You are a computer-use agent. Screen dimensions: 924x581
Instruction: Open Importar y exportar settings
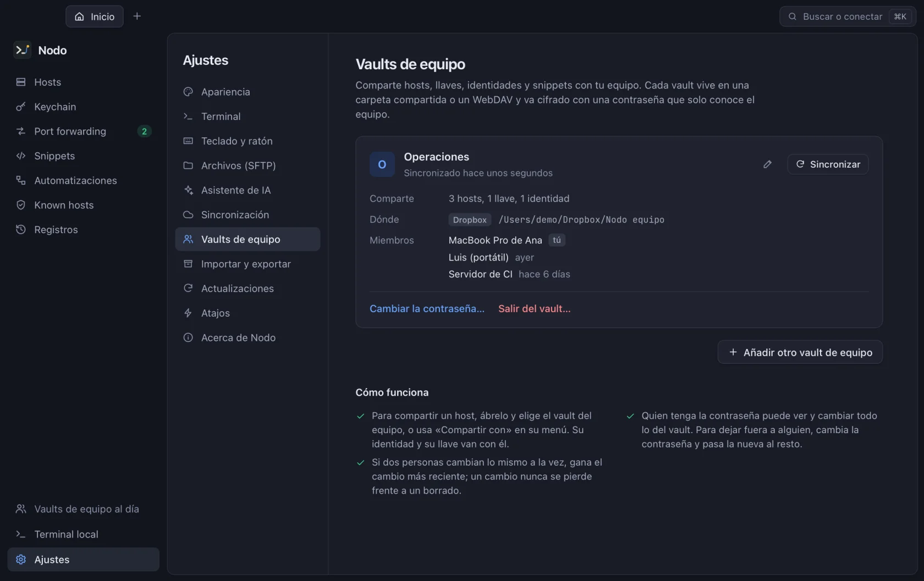point(248,264)
